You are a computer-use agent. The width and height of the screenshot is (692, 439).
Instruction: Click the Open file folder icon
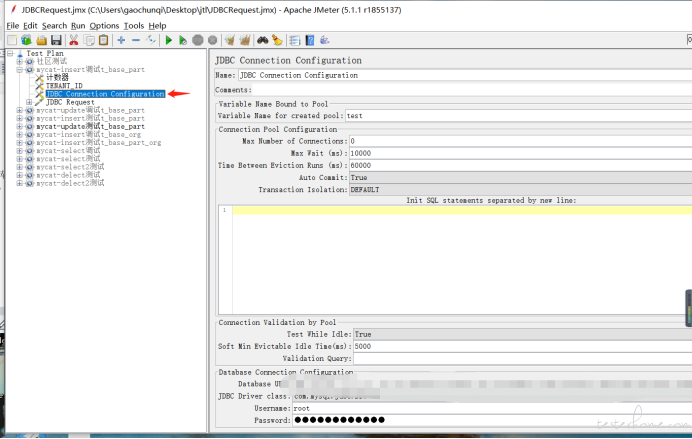pyautogui.click(x=41, y=40)
